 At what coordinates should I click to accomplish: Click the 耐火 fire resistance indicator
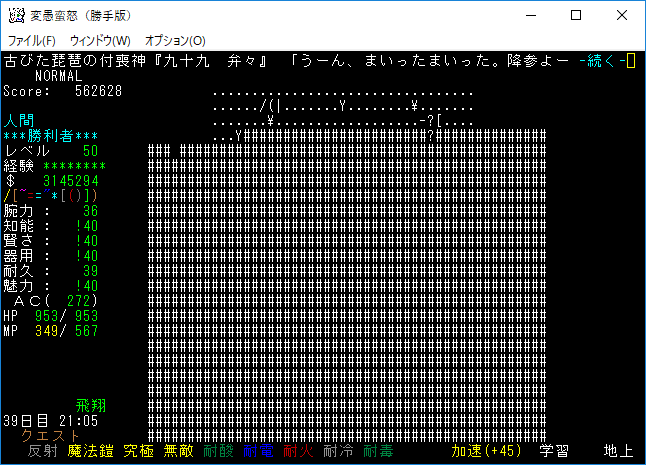tap(297, 451)
